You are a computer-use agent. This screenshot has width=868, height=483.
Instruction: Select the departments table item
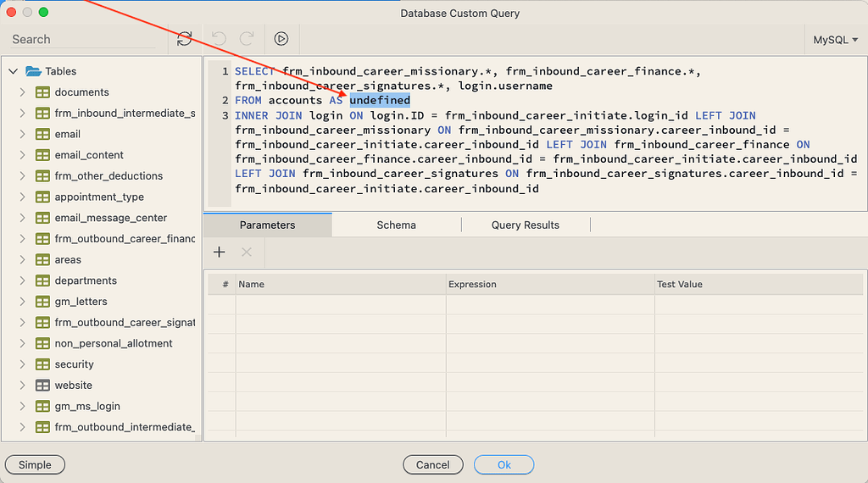tap(86, 280)
